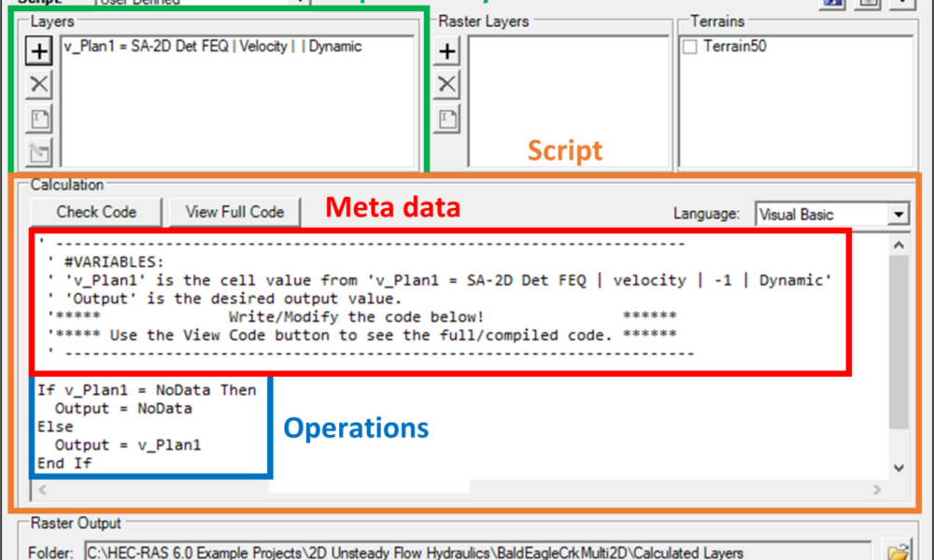Click the middle icon in the top-right toolbar
Viewport: 934px width, 560px height.
coord(868,5)
